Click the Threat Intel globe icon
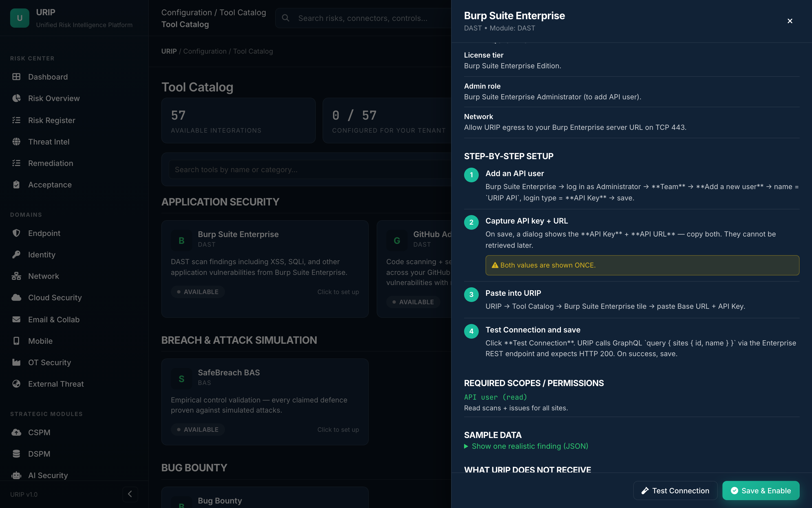The image size is (812, 508). click(x=16, y=141)
